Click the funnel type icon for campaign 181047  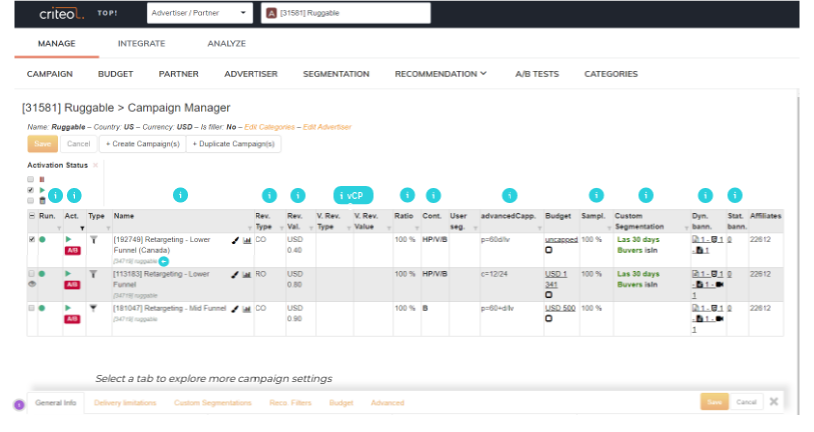(x=93, y=308)
